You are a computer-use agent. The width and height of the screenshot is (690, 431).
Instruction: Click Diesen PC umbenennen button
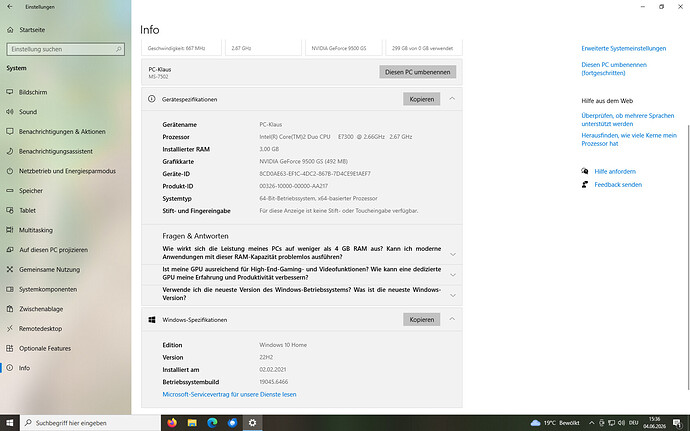(418, 72)
